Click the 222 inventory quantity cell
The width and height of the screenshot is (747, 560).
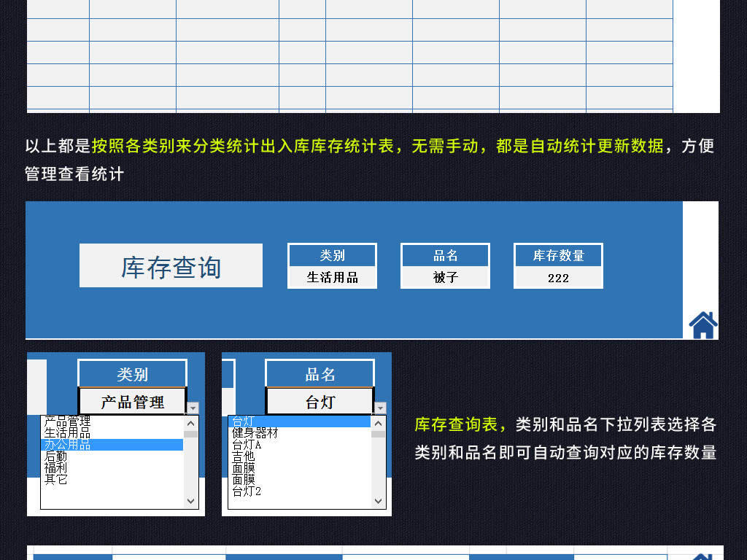click(x=558, y=278)
